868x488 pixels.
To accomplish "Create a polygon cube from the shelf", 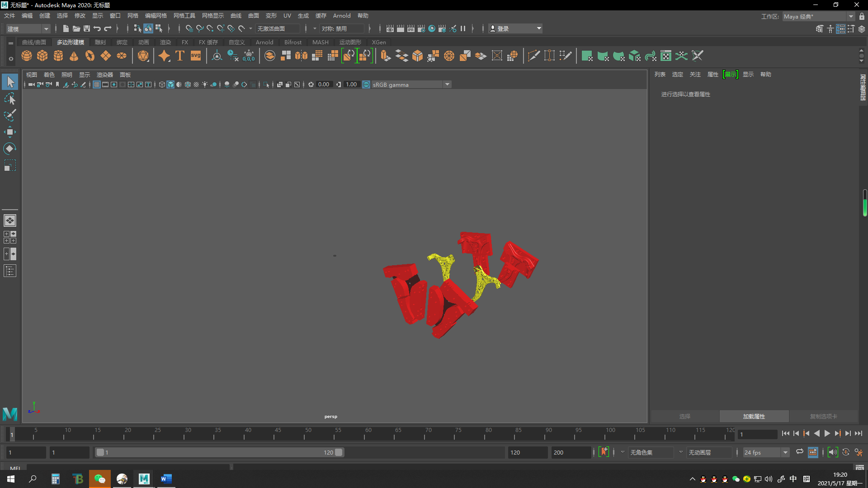I will point(42,56).
